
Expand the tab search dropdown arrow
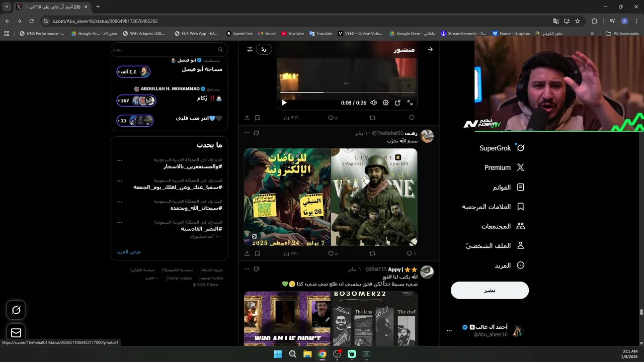7,7
